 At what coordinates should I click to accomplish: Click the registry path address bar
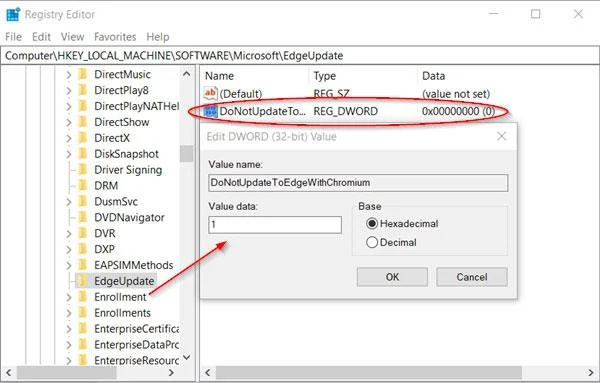pos(300,55)
